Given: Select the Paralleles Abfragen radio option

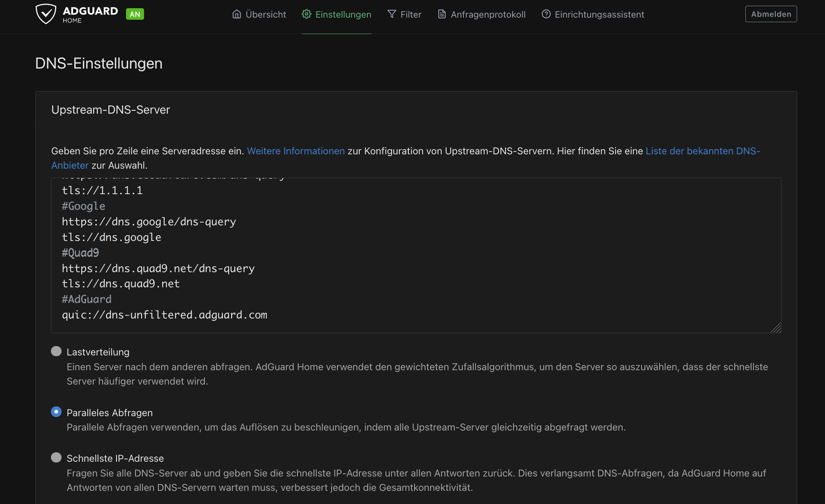Looking at the screenshot, I should click(56, 412).
